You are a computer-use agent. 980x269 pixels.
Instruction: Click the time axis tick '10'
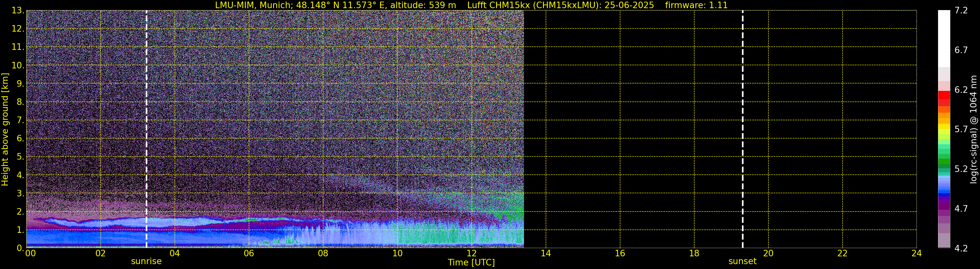[x=397, y=253]
